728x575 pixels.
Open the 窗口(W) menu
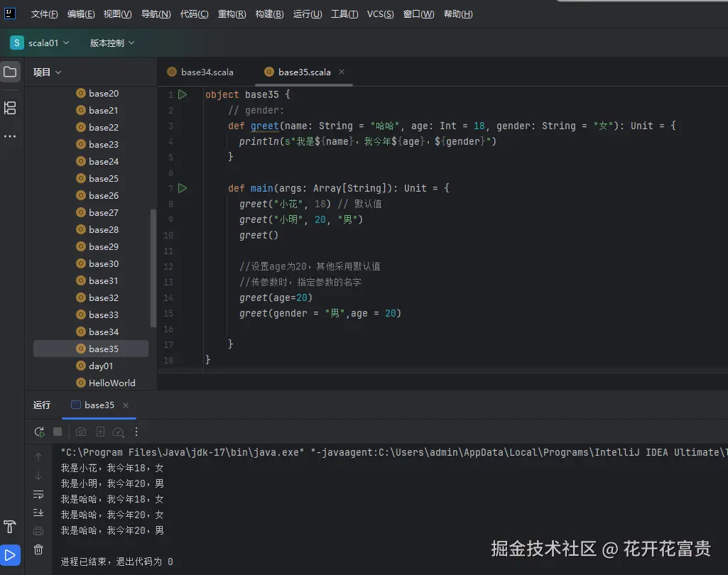pyautogui.click(x=419, y=14)
